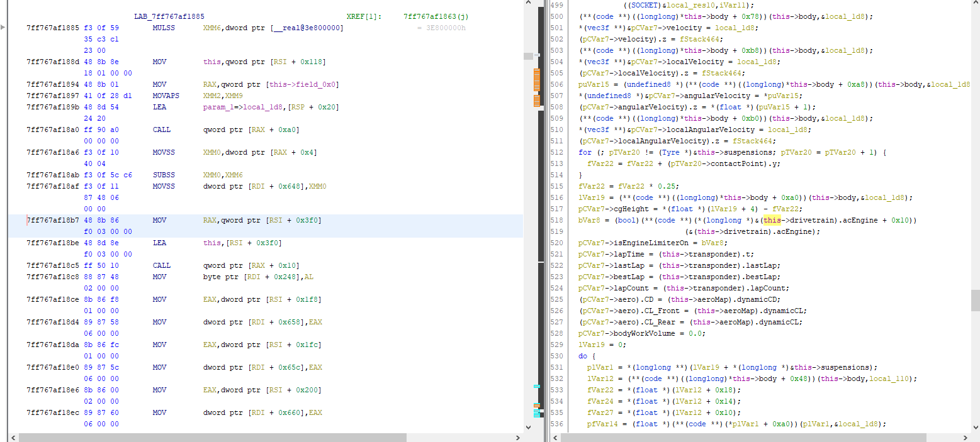Follow the XREF address 7ff767af1863(j)
The width and height of the screenshot is (980, 442).
(x=436, y=16)
